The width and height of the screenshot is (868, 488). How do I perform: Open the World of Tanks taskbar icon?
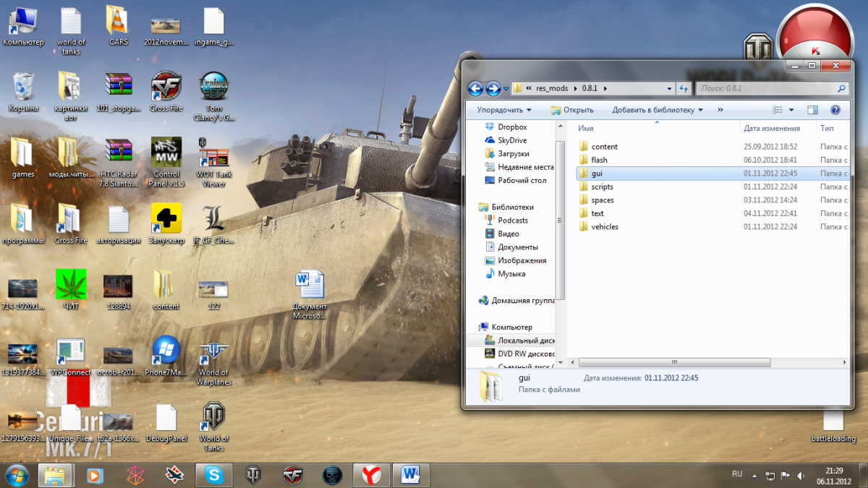pyautogui.click(x=253, y=475)
